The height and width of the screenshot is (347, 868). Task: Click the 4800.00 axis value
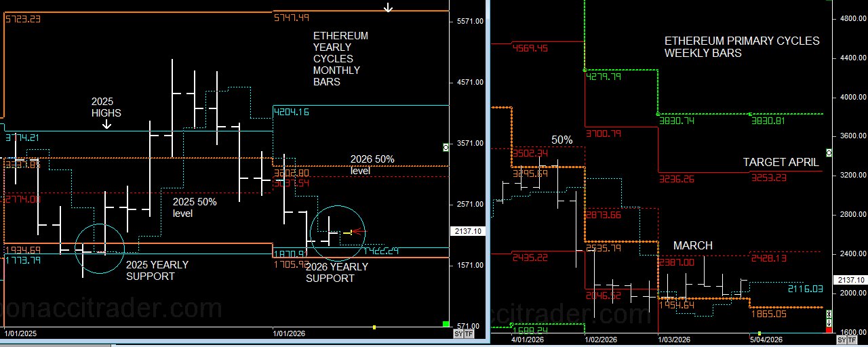tap(854, 19)
